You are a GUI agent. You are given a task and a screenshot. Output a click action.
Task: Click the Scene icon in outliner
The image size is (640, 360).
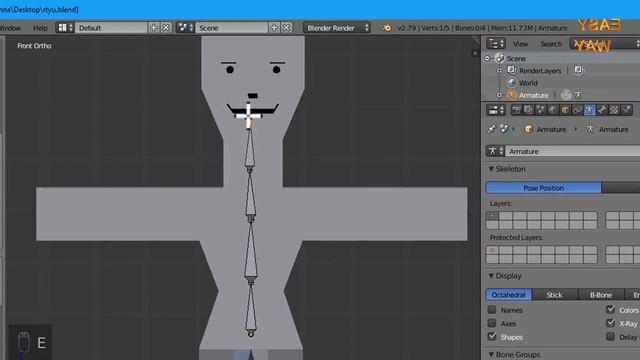click(500, 58)
